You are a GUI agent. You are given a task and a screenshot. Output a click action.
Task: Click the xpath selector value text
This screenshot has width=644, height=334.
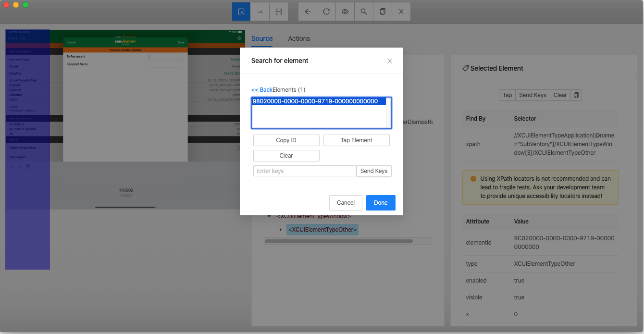pyautogui.click(x=564, y=144)
